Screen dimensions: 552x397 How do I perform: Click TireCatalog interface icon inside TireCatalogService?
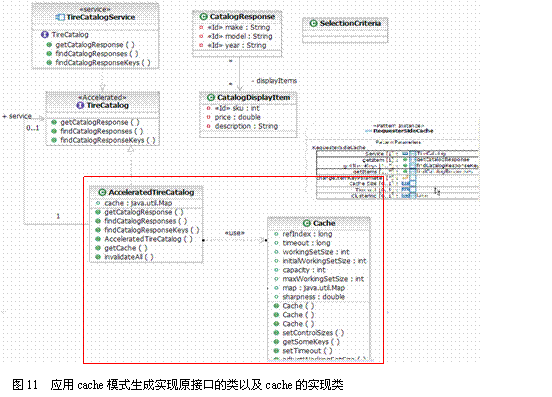point(44,34)
